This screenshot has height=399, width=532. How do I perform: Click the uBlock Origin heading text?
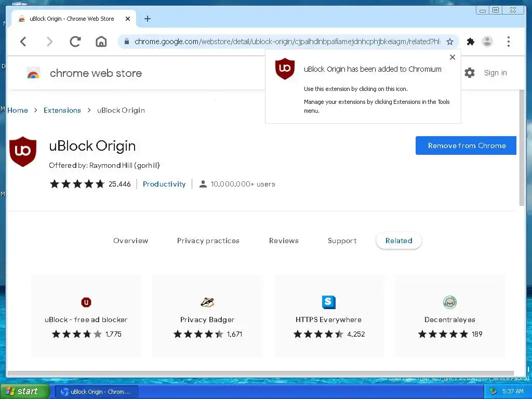click(92, 146)
